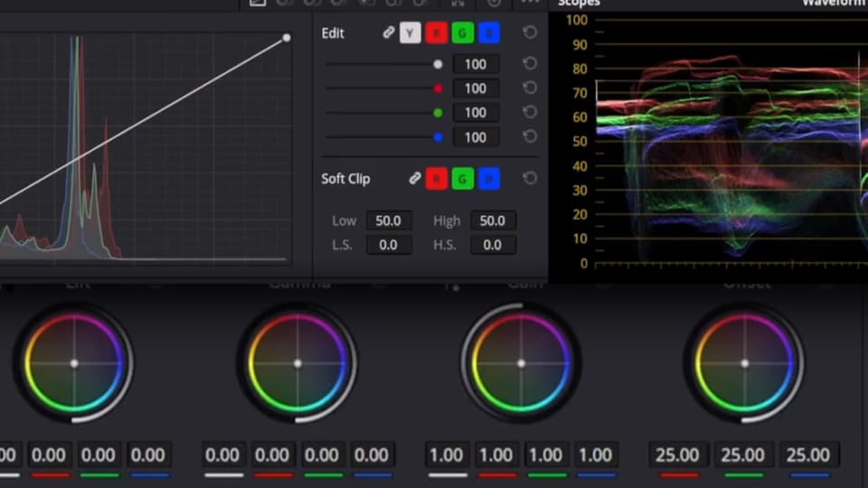Image resolution: width=868 pixels, height=488 pixels.
Task: Select the Gamma blue 0.00 value
Action: pyautogui.click(x=372, y=455)
